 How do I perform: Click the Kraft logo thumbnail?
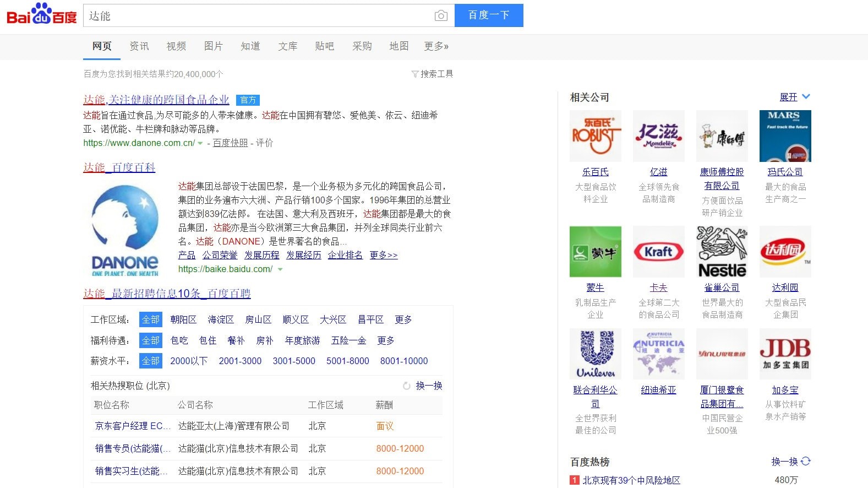(x=658, y=252)
